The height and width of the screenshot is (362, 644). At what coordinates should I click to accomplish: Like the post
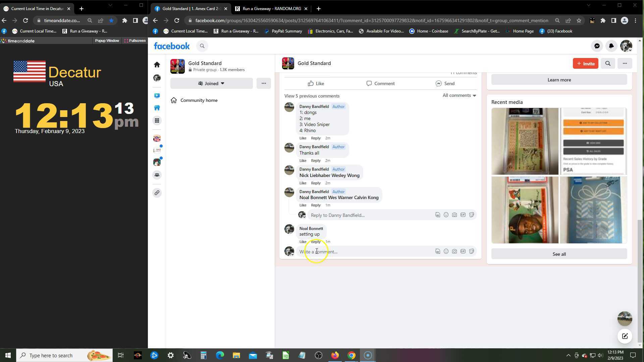(316, 83)
